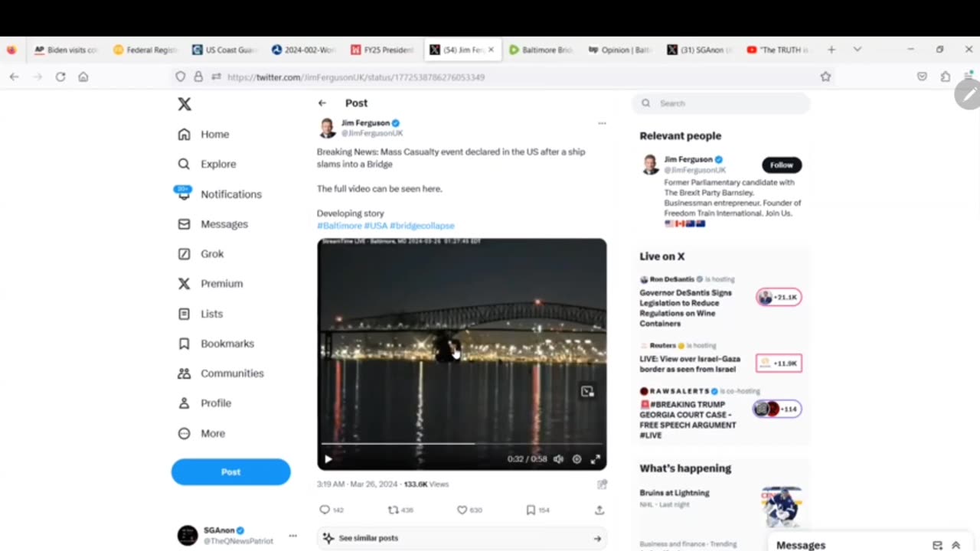Click the Notifications bell icon
Image resolution: width=980 pixels, height=551 pixels.
click(x=184, y=194)
